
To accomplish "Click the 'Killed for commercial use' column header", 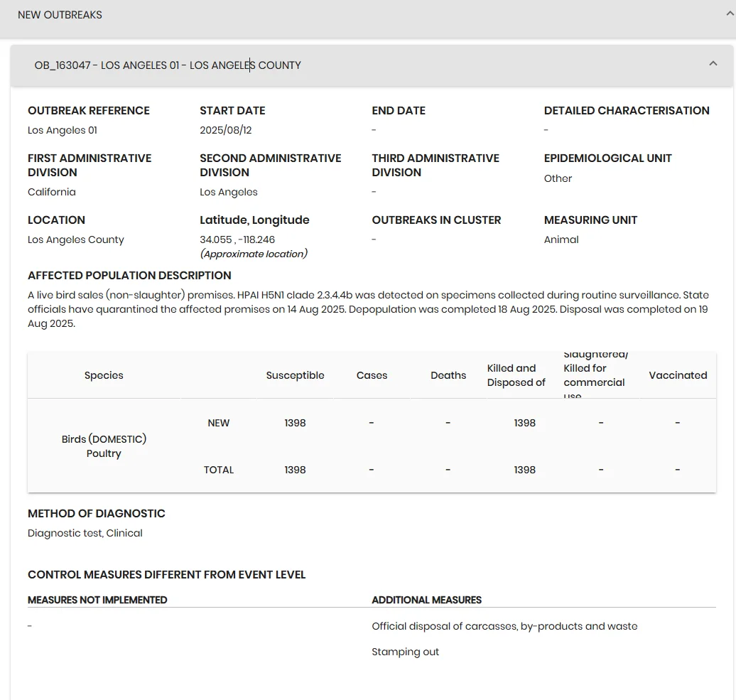I will (x=595, y=375).
